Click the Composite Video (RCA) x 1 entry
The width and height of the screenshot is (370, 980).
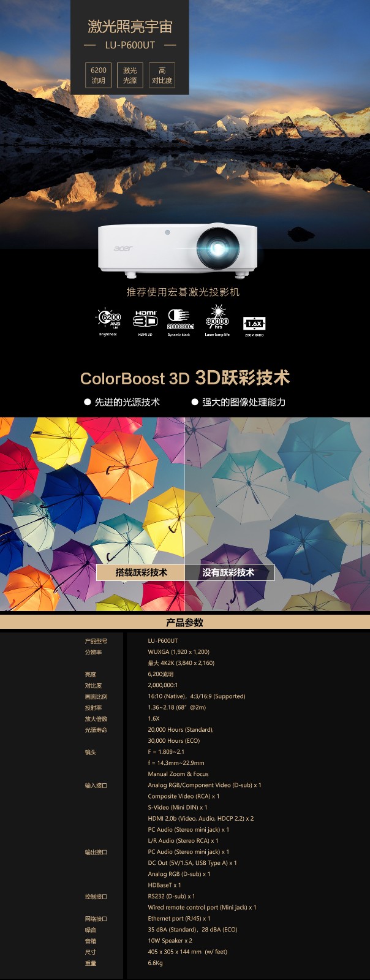pos(184,796)
